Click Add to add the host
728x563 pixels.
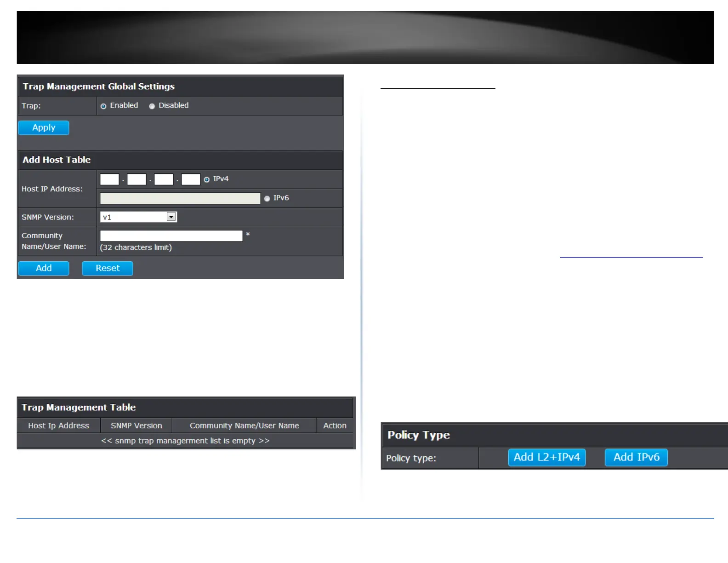(44, 268)
